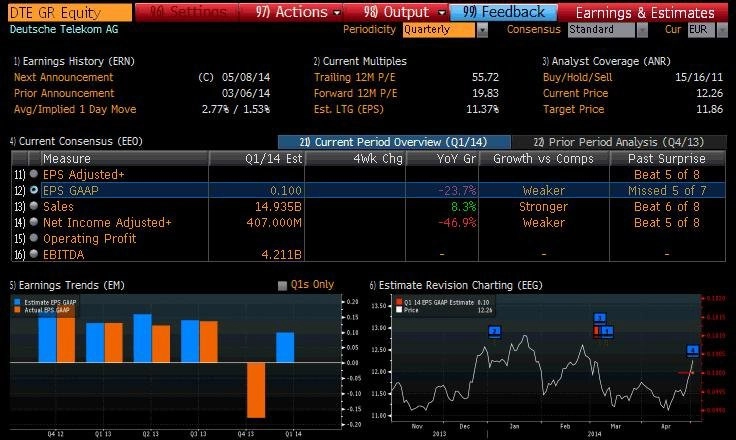Click the white Price legend swatch

click(x=399, y=310)
